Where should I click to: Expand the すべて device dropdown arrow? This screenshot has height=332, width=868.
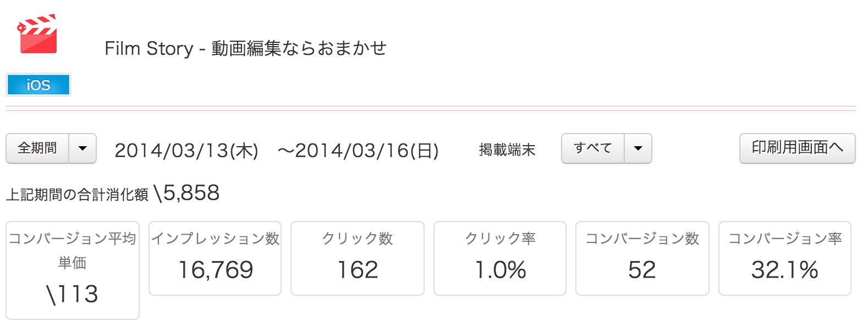[638, 148]
